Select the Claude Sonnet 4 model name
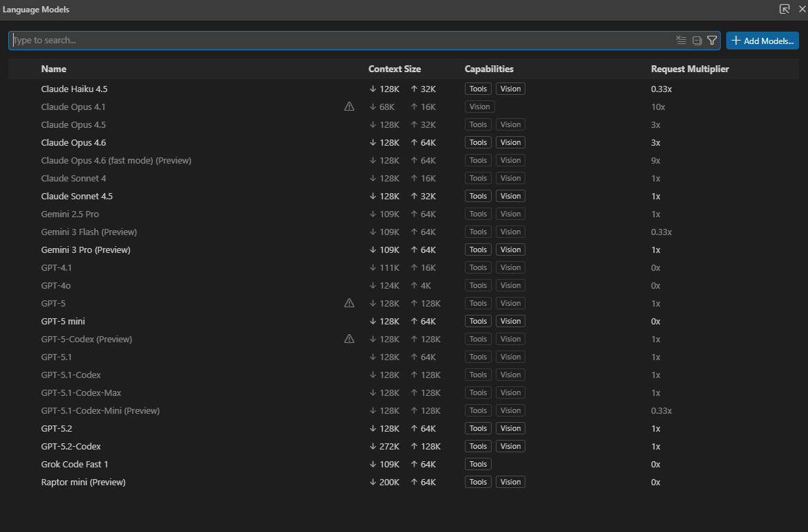Image resolution: width=808 pixels, height=532 pixels. [x=73, y=178]
